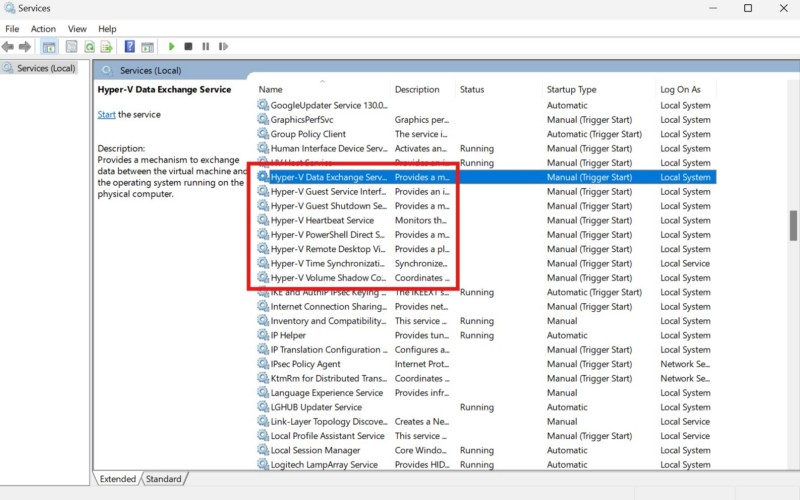Sort by the Status column header
This screenshot has width=800, height=500.
tap(472, 90)
